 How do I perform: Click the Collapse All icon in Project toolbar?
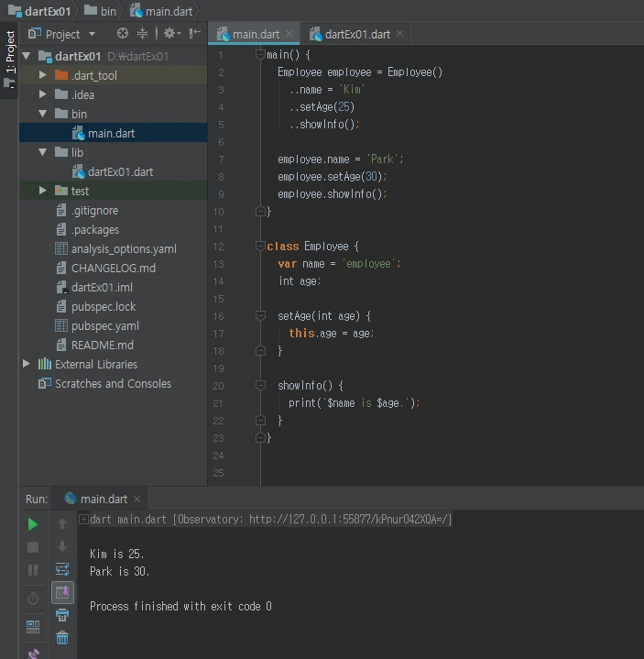click(142, 33)
